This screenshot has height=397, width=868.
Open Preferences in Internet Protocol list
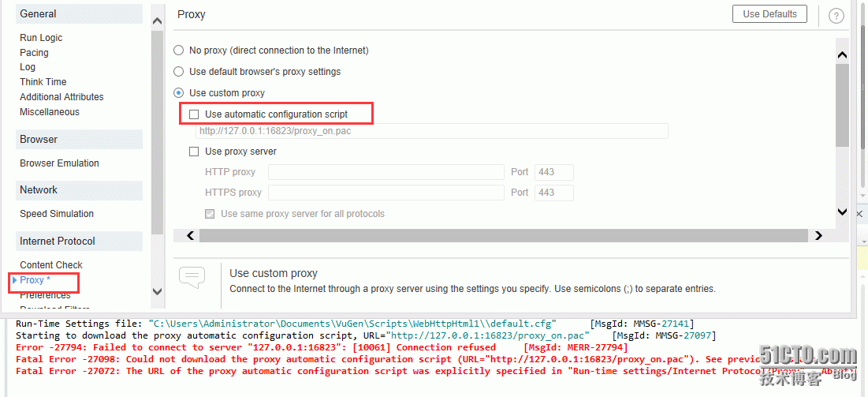(45, 295)
